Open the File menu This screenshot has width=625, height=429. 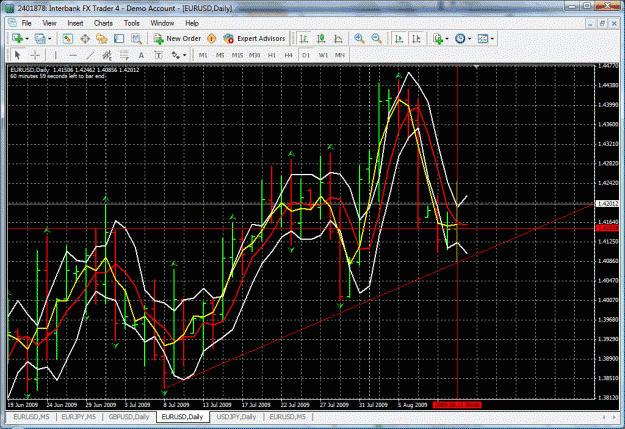(x=26, y=23)
